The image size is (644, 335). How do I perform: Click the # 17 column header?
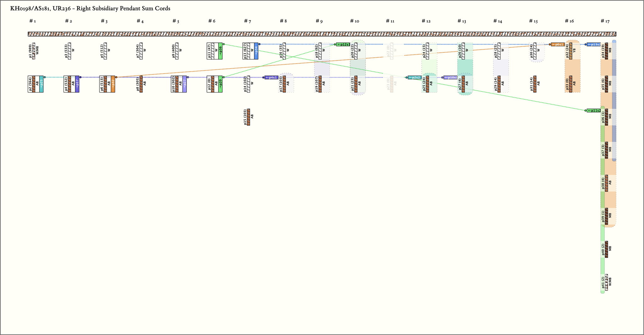tap(605, 21)
